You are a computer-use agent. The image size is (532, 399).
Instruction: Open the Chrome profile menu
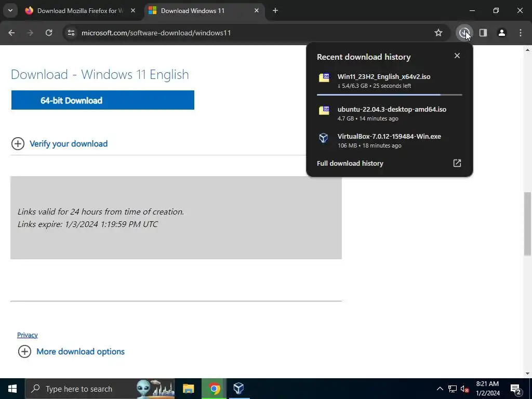pos(502,33)
